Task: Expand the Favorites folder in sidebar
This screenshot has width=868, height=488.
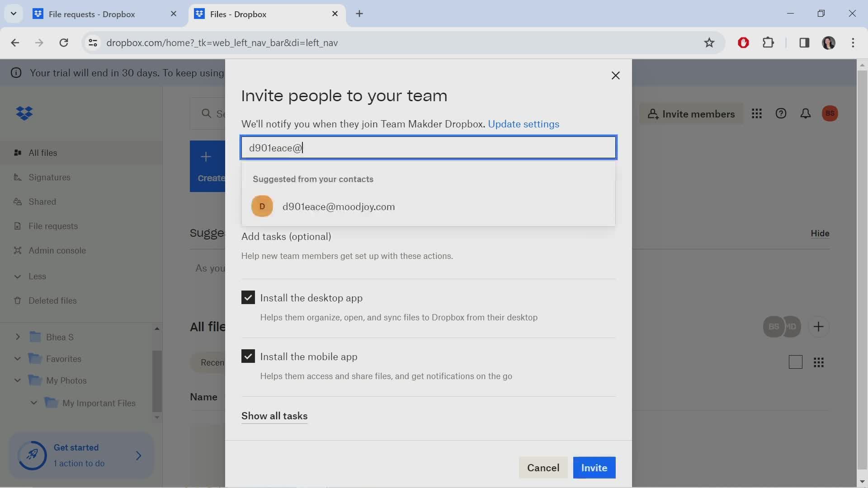Action: [x=16, y=359]
